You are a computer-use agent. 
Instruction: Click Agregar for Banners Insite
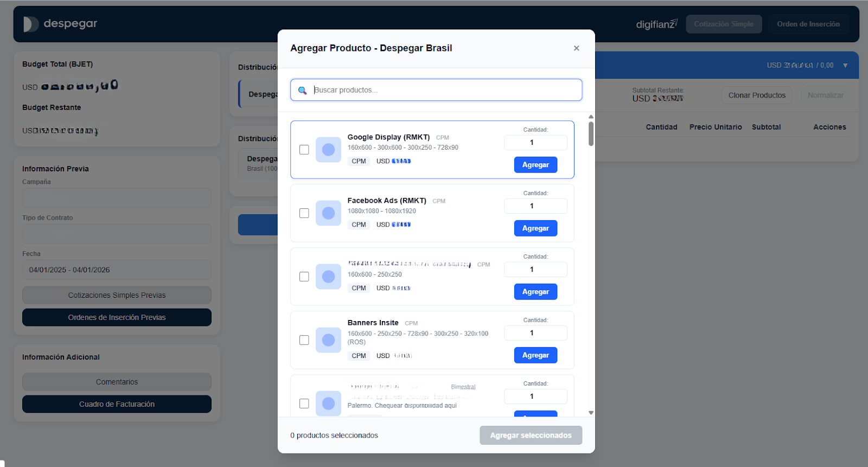pos(535,355)
